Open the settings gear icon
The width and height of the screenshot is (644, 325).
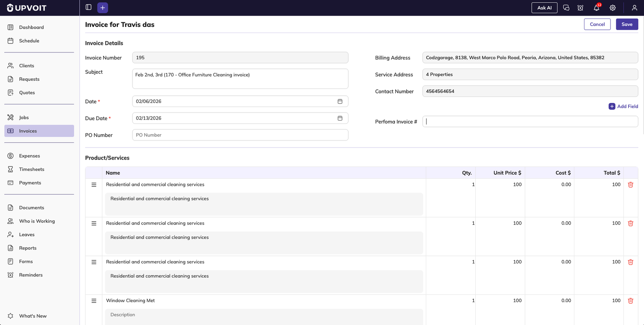(613, 8)
